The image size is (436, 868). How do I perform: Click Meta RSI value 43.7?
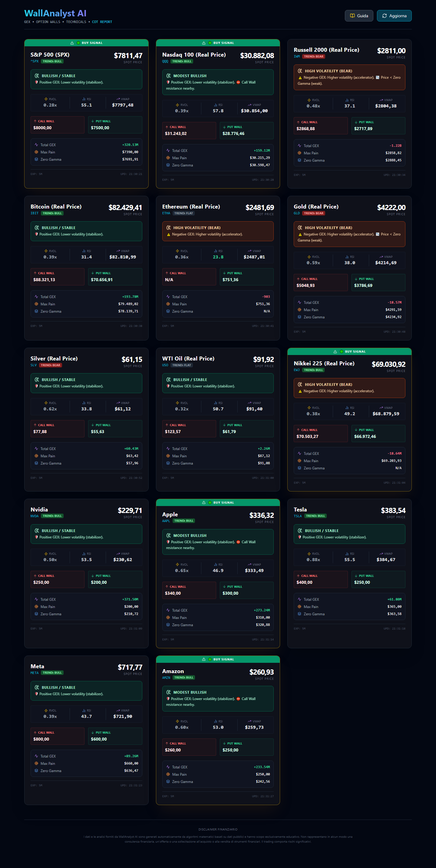86,716
